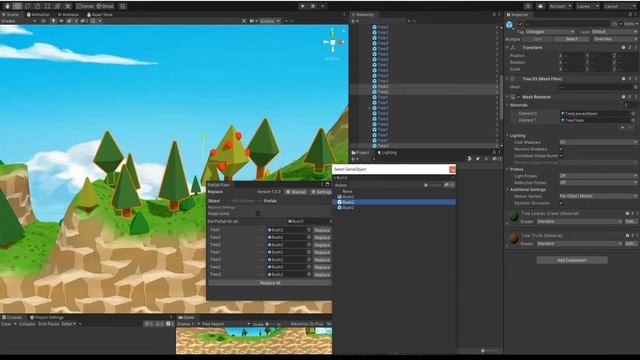Open the Light Probes dropdown

[598, 176]
